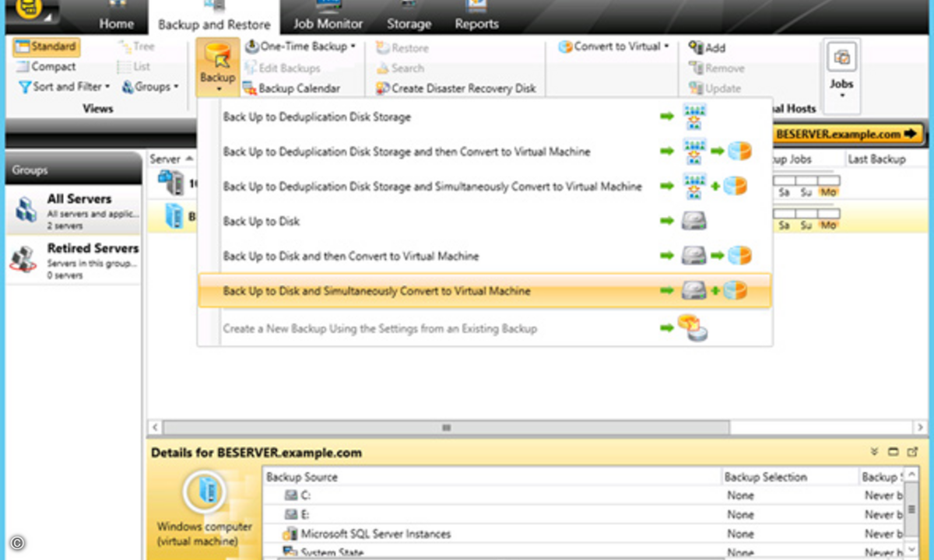934x560 pixels.
Task: Click the Reports tab icon
Action: coord(476,5)
